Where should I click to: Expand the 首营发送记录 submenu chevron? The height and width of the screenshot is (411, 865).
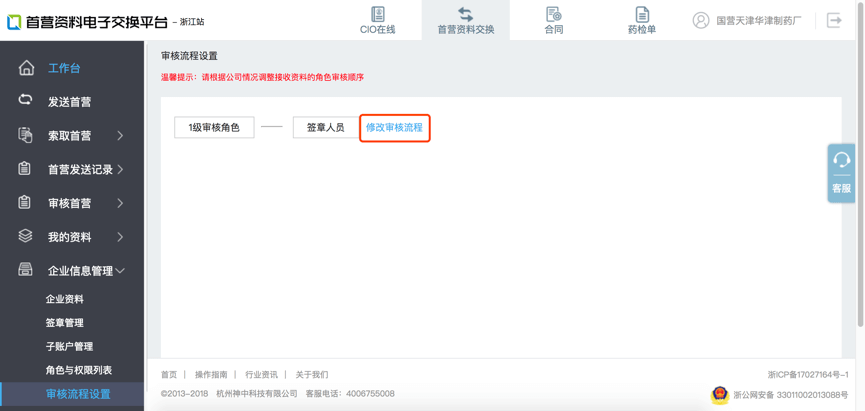(x=120, y=169)
